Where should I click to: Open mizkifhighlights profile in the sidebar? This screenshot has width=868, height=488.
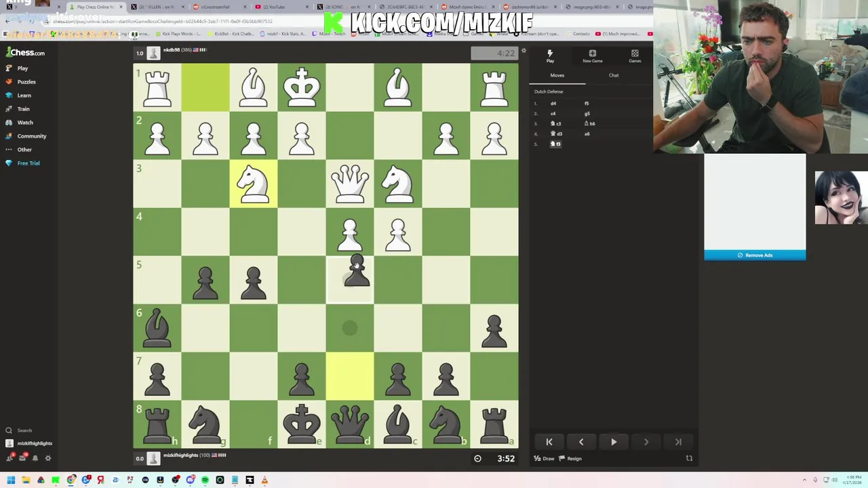coord(28,443)
